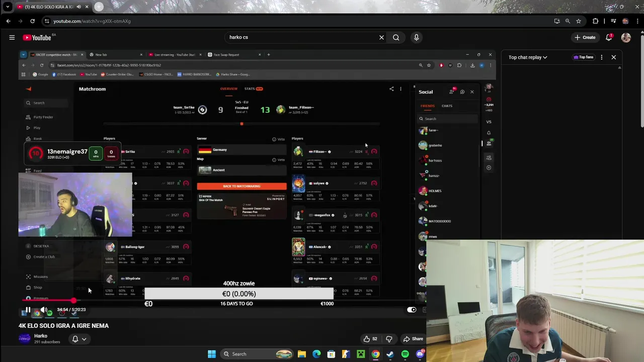Image resolution: width=644 pixels, height=362 pixels.
Task: Click the taskbar Search box
Action: [258, 354]
